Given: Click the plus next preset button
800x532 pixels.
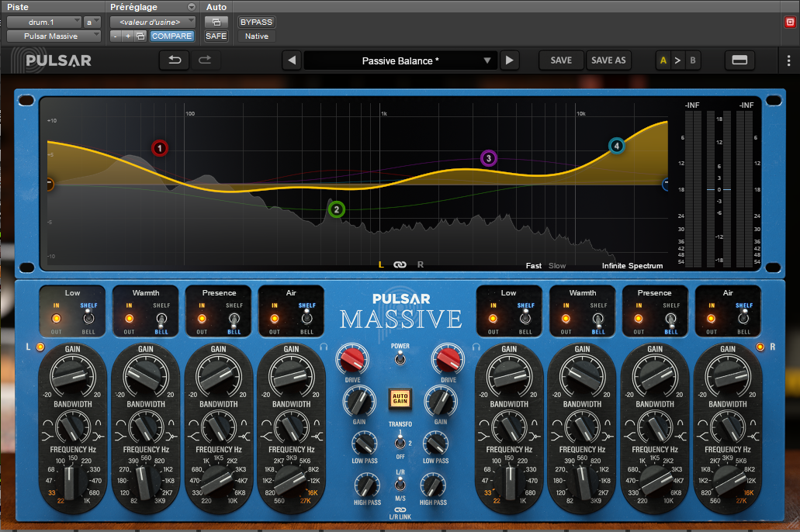Looking at the screenshot, I should coord(128,36).
